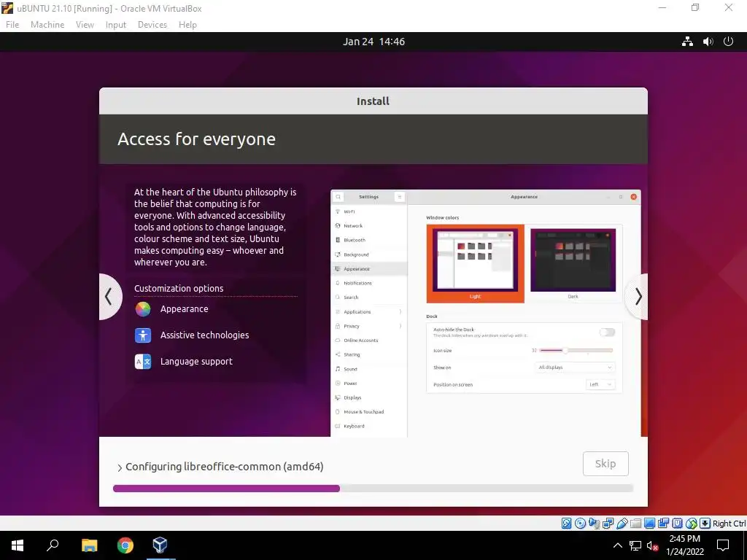Toggle the Auto-hide the Dock switch
747x560 pixels.
click(x=607, y=332)
